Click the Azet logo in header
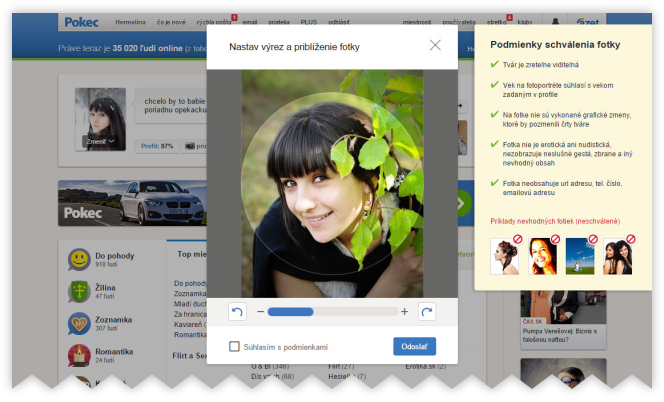 click(589, 22)
